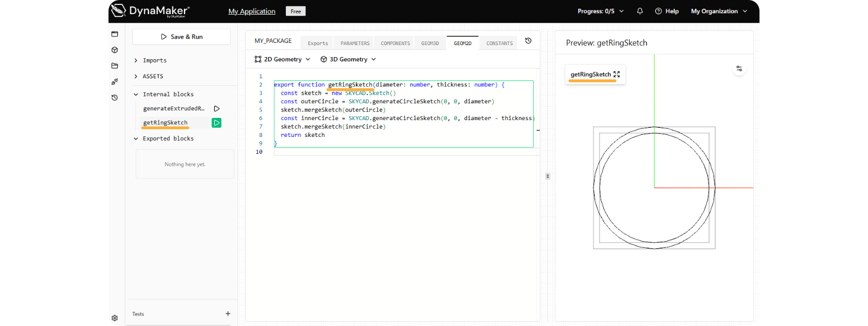Open preview settings sliders icon

tap(739, 68)
